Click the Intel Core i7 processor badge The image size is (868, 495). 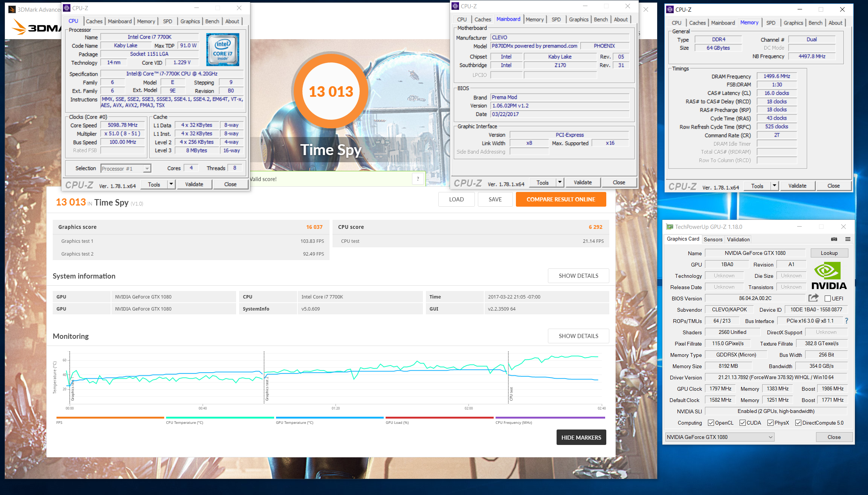point(223,50)
